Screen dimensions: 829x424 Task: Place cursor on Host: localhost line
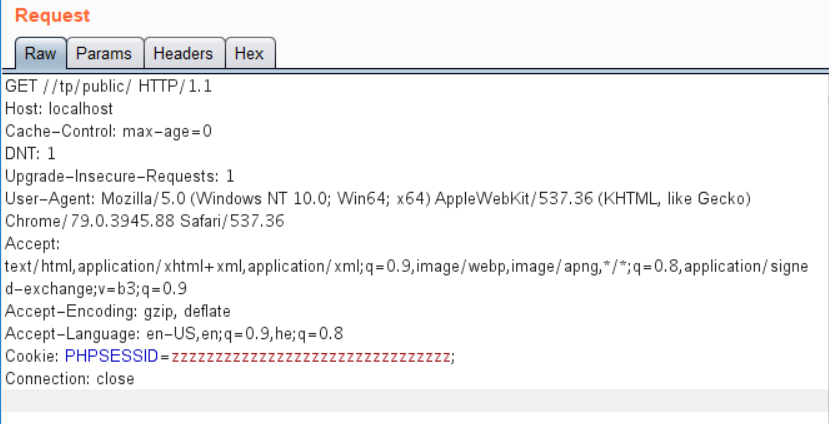coord(59,108)
